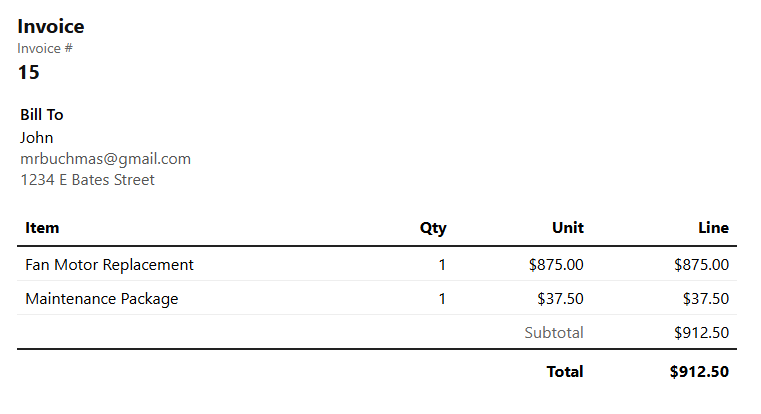The height and width of the screenshot is (414, 761).
Task: Click the Bill To label
Action: tap(42, 115)
